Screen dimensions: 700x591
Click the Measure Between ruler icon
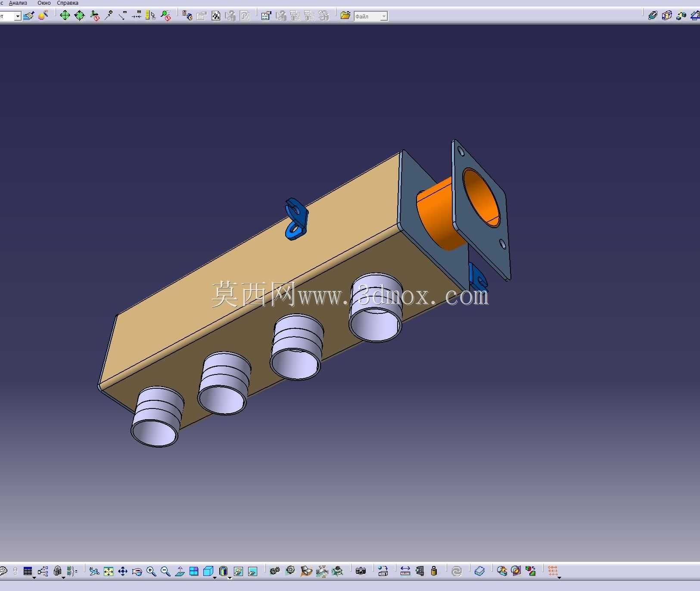pyautogui.click(x=405, y=571)
